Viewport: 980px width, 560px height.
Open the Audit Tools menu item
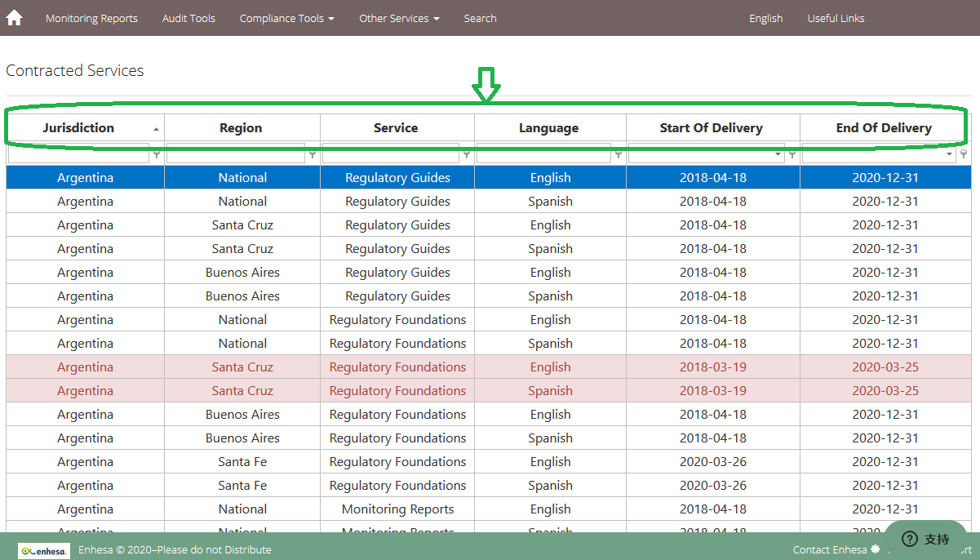tap(188, 18)
